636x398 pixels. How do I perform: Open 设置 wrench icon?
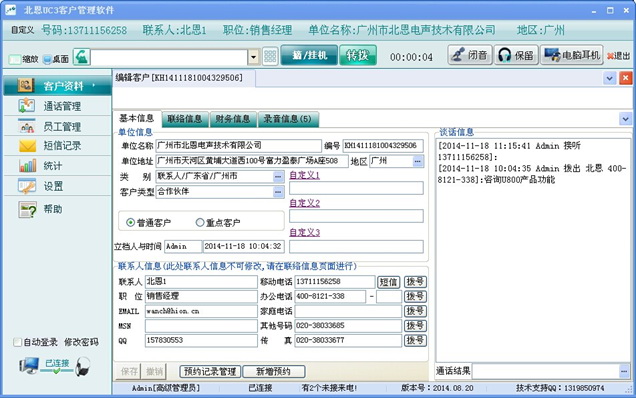coord(27,186)
